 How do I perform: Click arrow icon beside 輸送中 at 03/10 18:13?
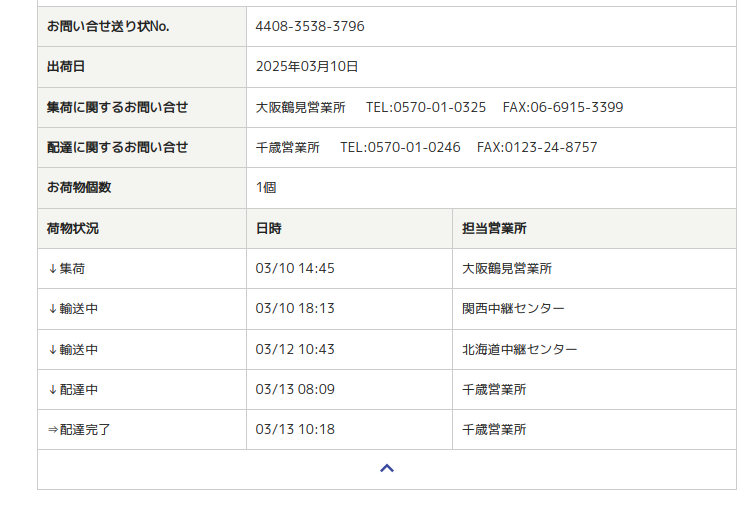coord(52,309)
